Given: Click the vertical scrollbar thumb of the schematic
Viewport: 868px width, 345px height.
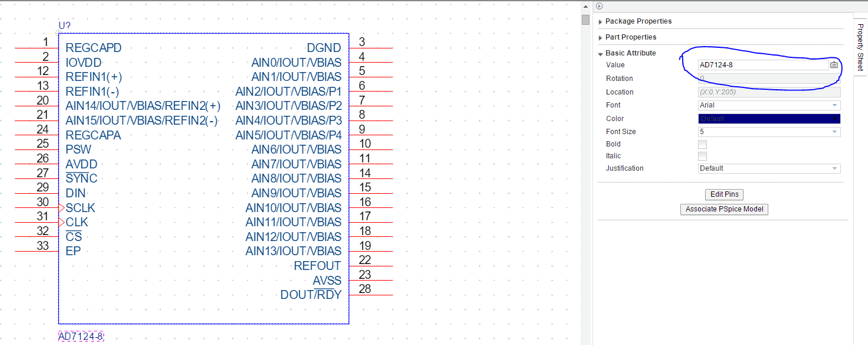Looking at the screenshot, I should [x=585, y=19].
